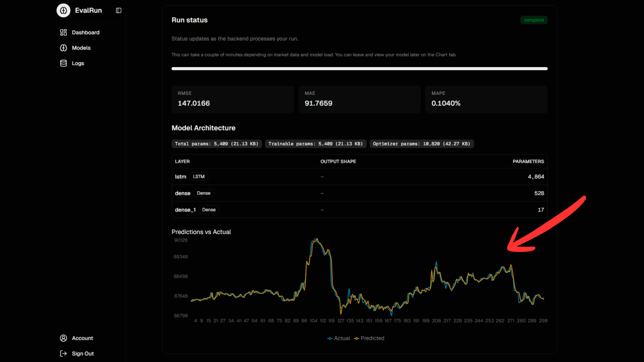Click the run progress bar
644x362 pixels.
[x=359, y=68]
